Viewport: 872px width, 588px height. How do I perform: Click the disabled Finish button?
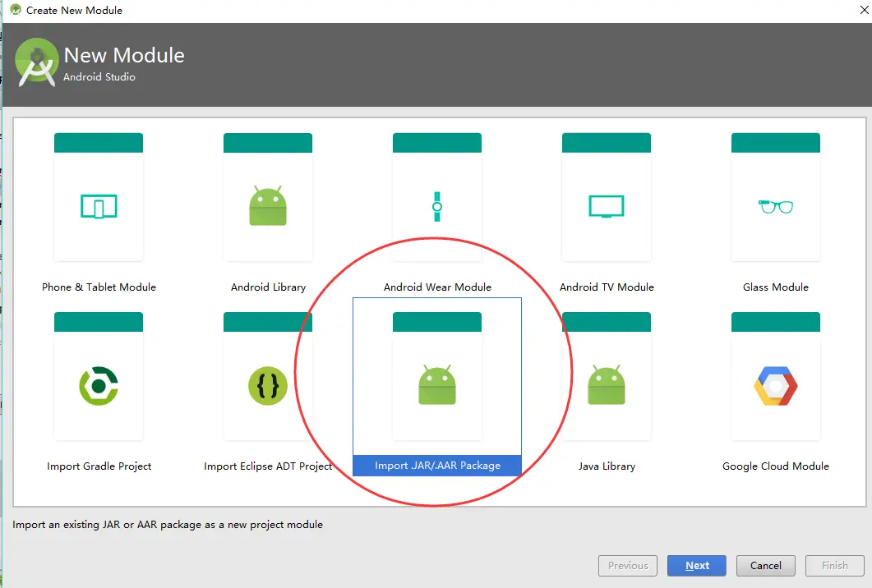835,565
